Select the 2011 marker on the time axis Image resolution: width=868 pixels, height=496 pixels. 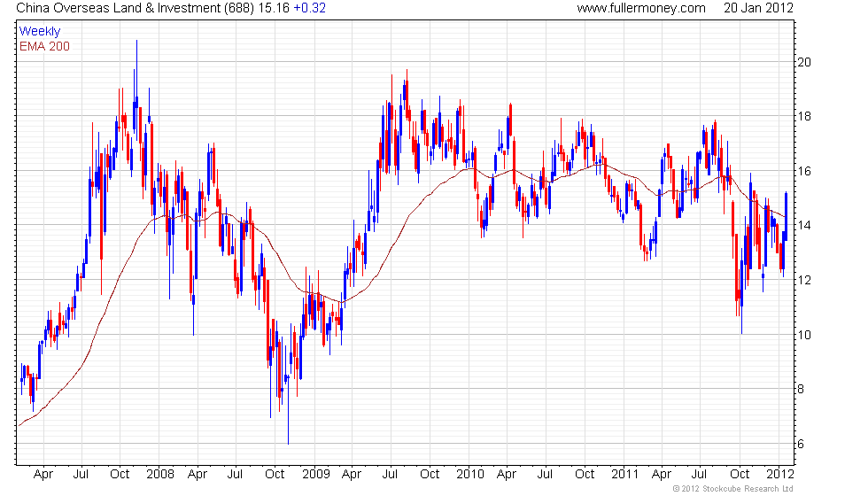pos(625,475)
